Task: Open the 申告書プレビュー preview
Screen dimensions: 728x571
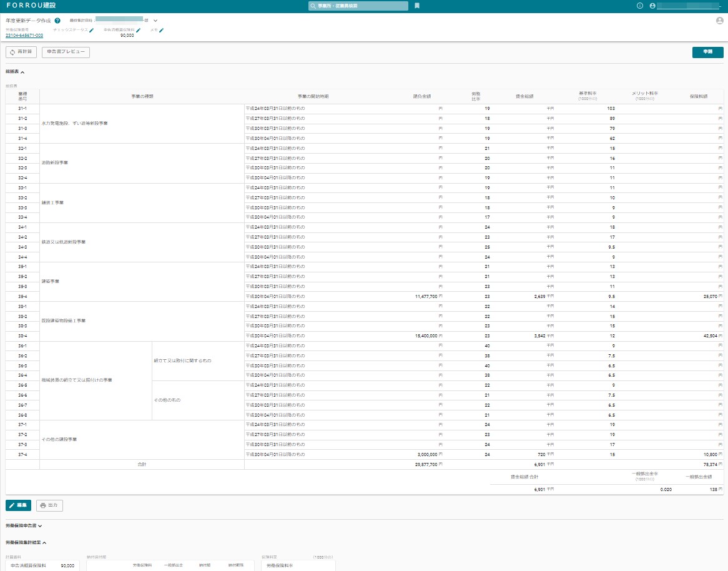Action: tap(66, 52)
